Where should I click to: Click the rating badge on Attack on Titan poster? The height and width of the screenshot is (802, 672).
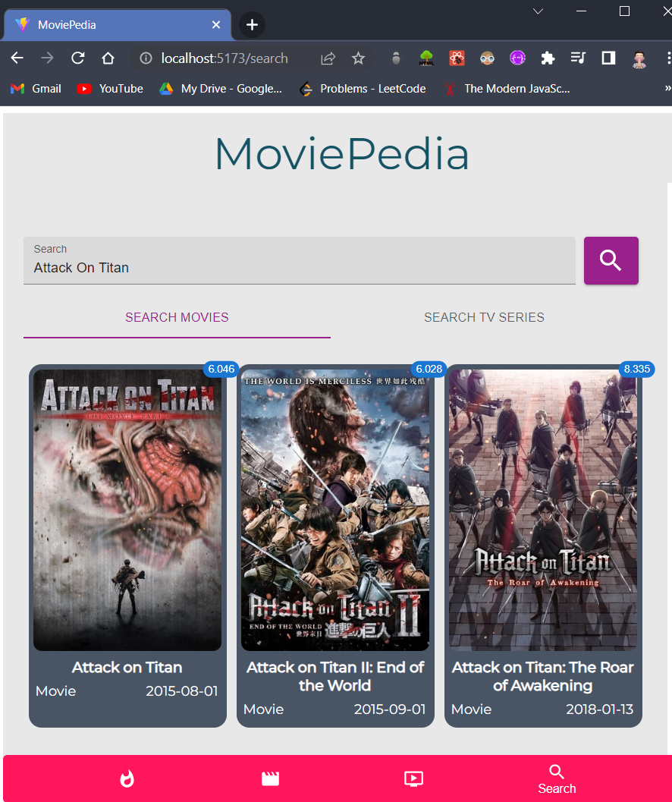pos(221,369)
